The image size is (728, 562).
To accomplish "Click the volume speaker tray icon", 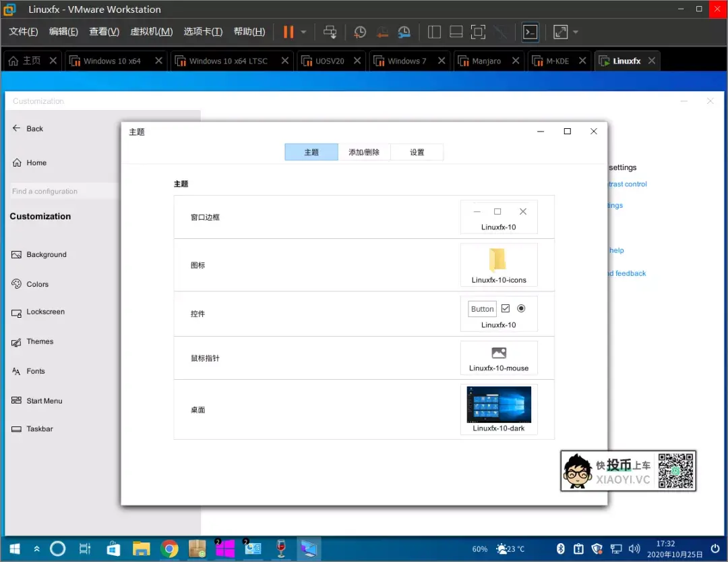I will click(x=634, y=549).
